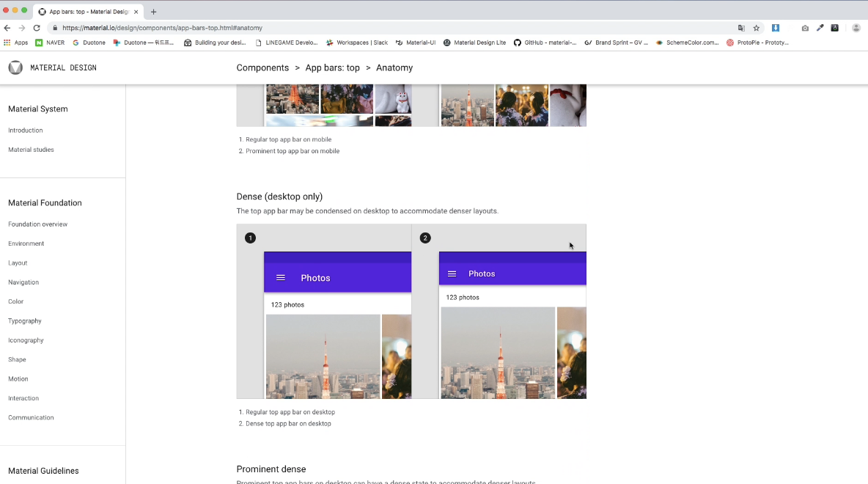Viewport: 868px width, 484px height.
Task: Open the Building your desi... bookmark
Action: tap(215, 43)
